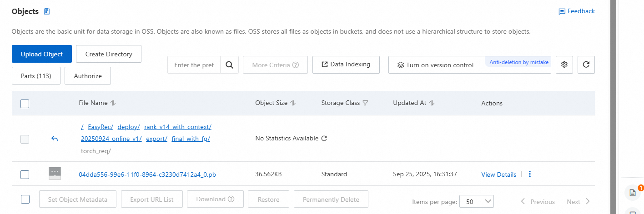Click the Upload Object button
Image resolution: width=644 pixels, height=214 pixels.
point(42,54)
